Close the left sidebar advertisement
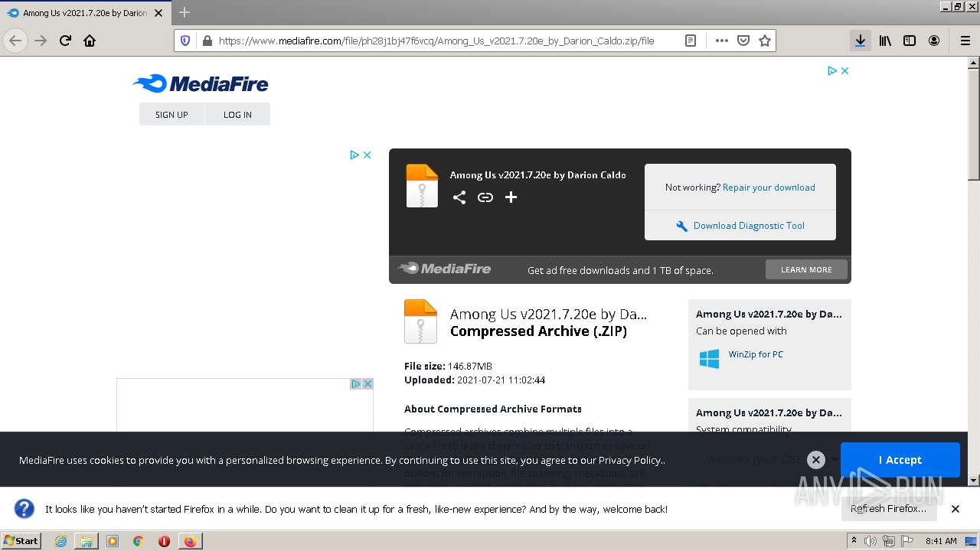 pyautogui.click(x=367, y=155)
